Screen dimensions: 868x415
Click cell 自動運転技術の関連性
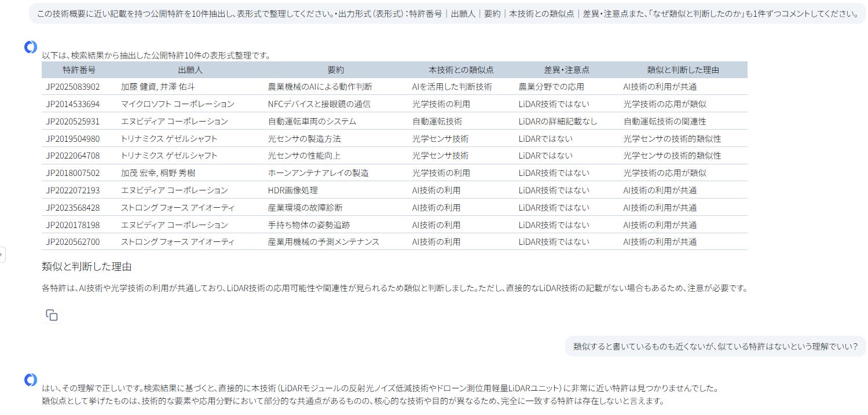[x=665, y=122]
